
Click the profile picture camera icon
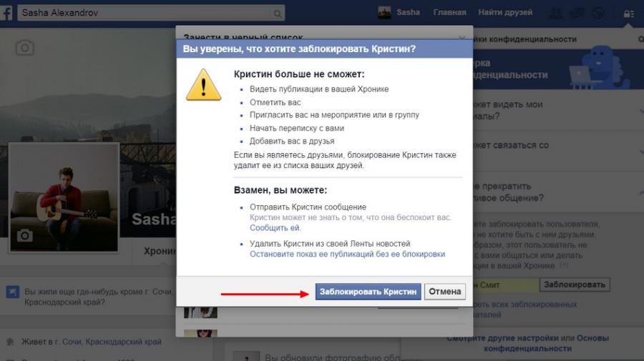click(24, 235)
